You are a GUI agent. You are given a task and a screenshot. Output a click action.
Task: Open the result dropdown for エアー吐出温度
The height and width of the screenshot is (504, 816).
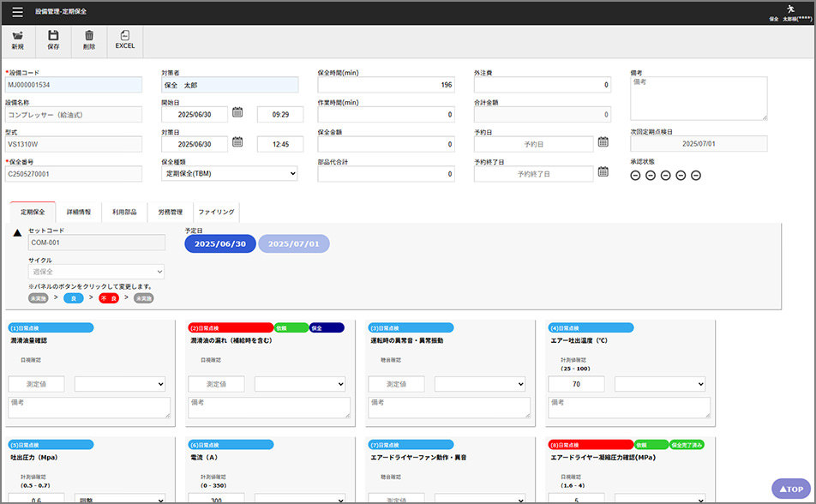pos(660,384)
